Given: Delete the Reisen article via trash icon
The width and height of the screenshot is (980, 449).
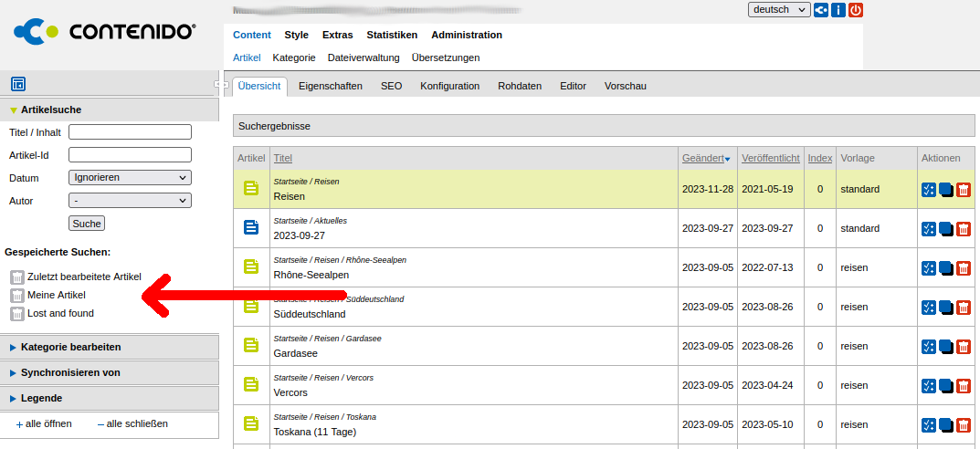Looking at the screenshot, I should tap(964, 190).
